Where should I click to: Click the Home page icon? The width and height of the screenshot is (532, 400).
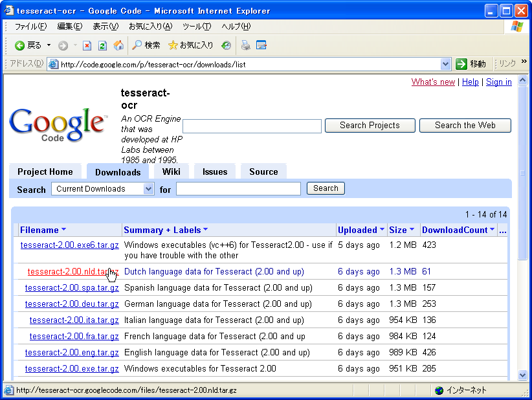click(x=118, y=45)
